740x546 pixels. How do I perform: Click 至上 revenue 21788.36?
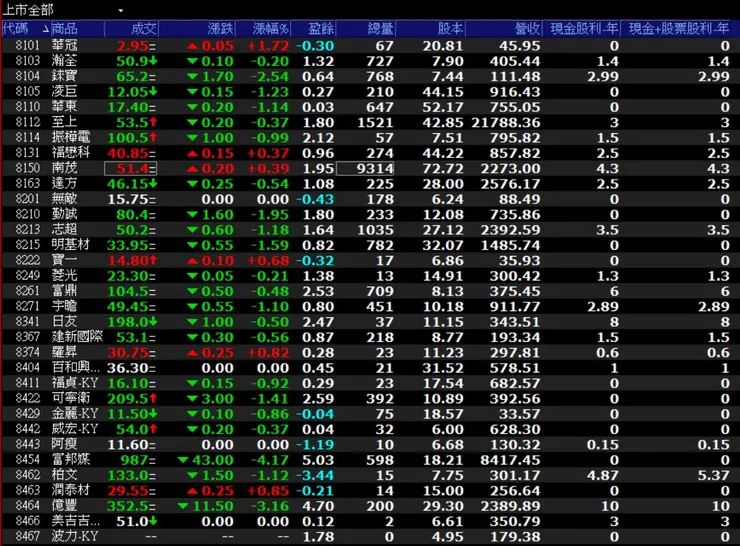pyautogui.click(x=505, y=122)
